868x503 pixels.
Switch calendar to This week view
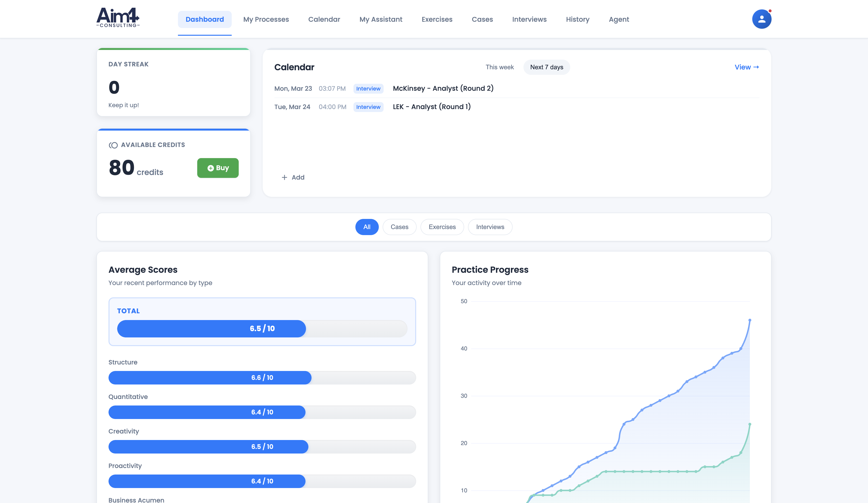tap(499, 67)
